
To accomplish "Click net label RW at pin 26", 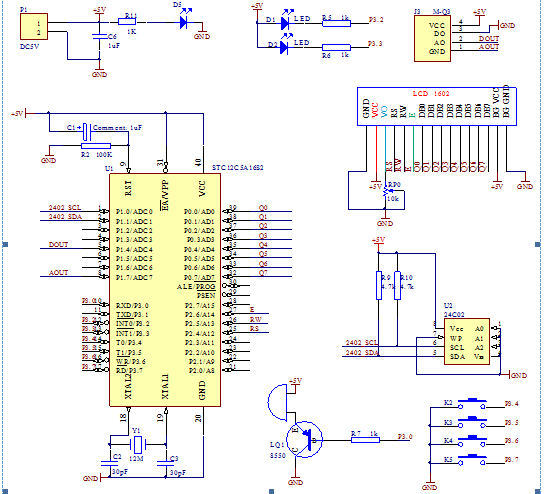I will coord(256,319).
